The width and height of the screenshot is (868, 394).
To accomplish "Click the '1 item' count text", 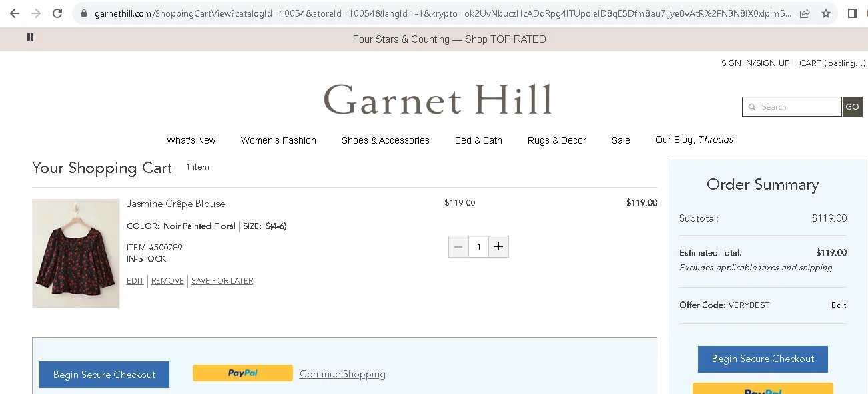I will tap(197, 167).
